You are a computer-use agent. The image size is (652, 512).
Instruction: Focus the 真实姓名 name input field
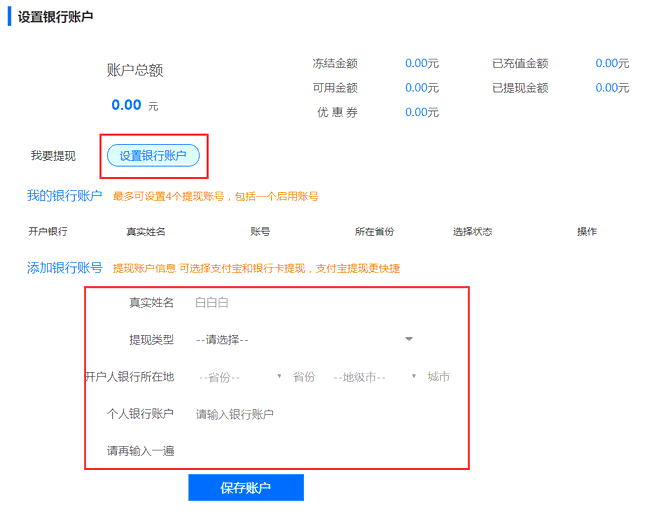click(300, 303)
